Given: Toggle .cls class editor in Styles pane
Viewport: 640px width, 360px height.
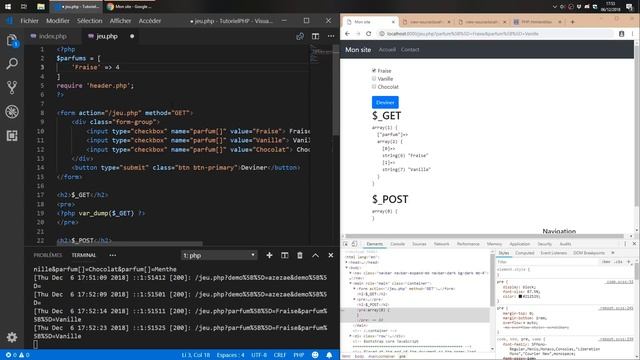Looking at the screenshot, I should pos(618,262).
